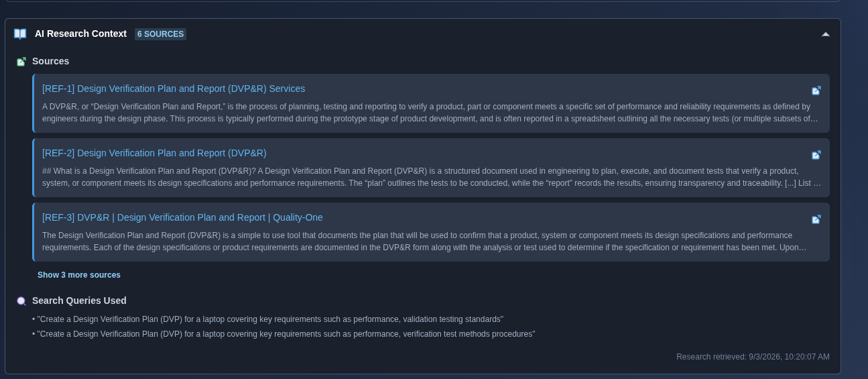Viewport: 868px width, 379px height.
Task: Open REF-2 external link icon
Action: (x=816, y=155)
